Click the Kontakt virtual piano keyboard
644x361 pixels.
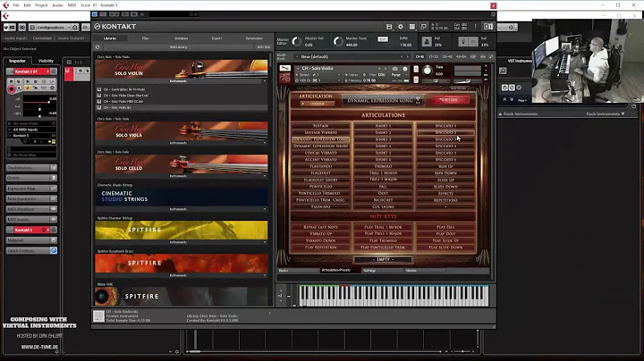click(x=394, y=296)
